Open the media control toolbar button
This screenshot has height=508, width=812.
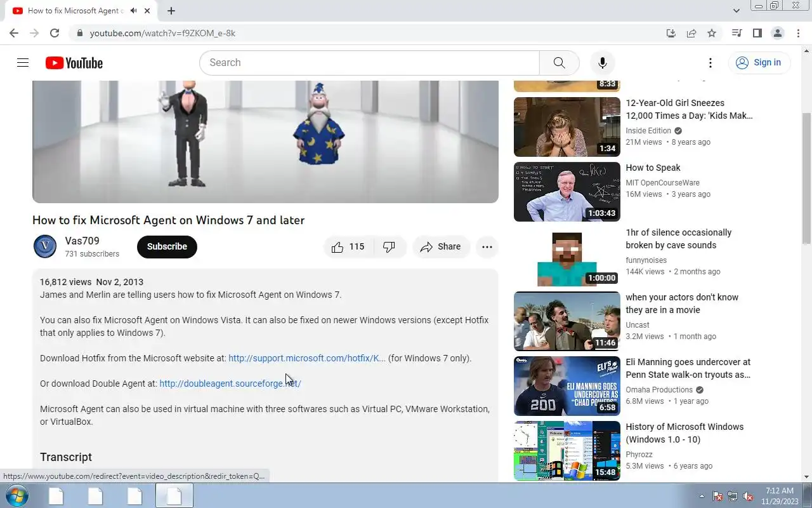click(x=737, y=33)
